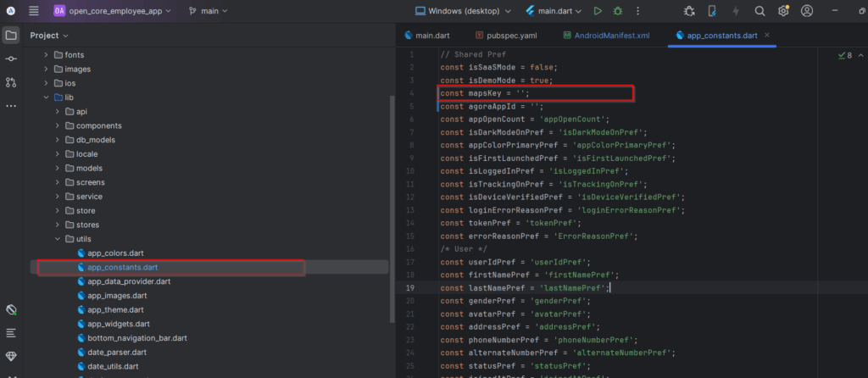The width and height of the screenshot is (868, 378).
Task: Open the open_core_employee_app project dropdown
Action: pyautogui.click(x=113, y=11)
